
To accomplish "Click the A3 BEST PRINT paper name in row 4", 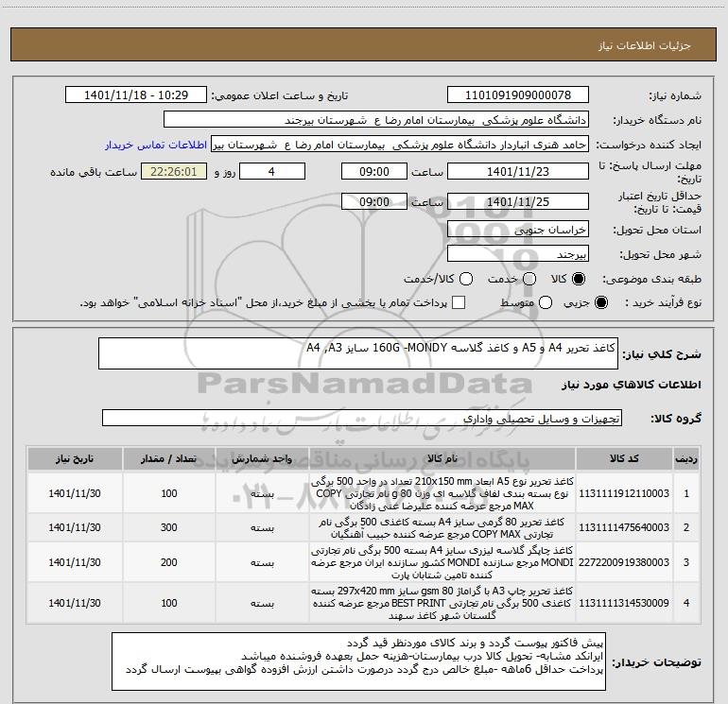I will click(442, 603).
